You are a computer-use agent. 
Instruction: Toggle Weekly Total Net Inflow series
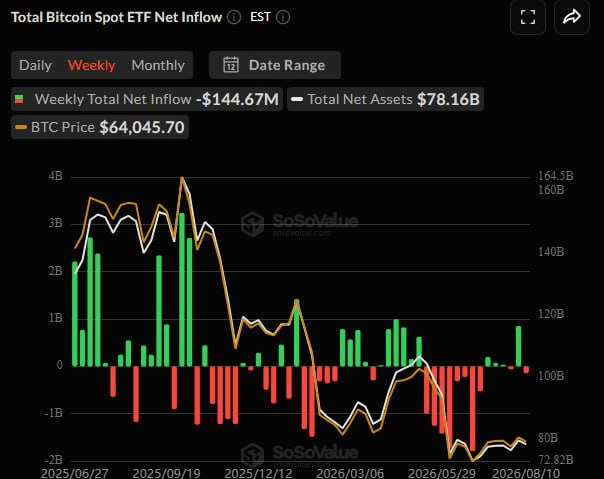point(147,99)
